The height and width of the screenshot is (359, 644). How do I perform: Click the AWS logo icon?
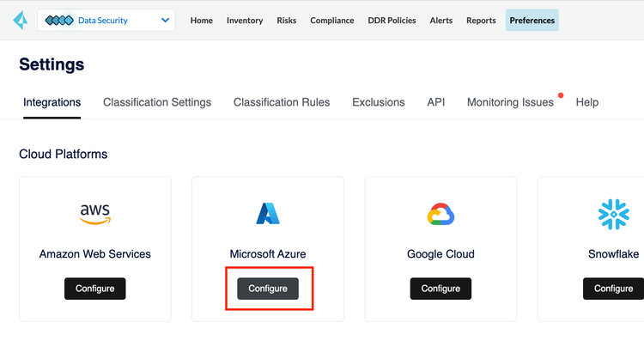pos(94,214)
